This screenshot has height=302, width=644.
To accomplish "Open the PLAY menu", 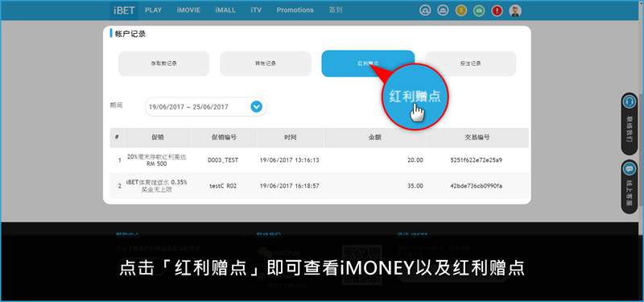I will coord(154,10).
